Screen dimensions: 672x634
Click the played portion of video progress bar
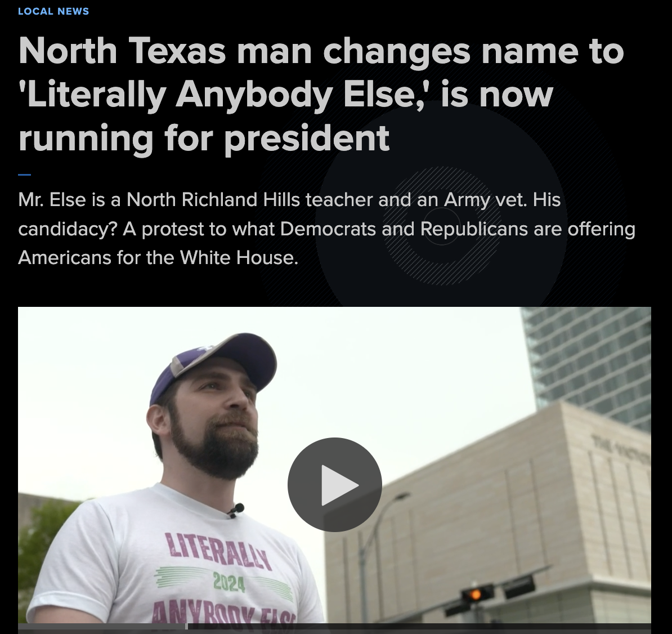click(101, 627)
